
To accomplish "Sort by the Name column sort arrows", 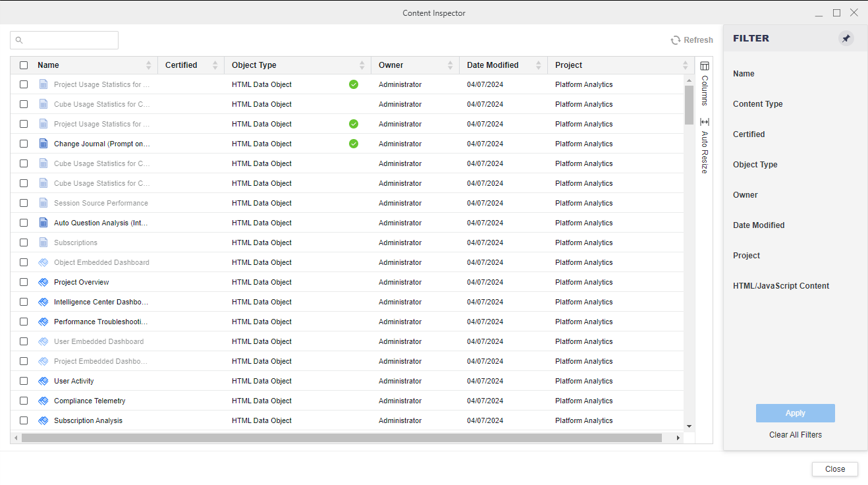I will click(148, 65).
